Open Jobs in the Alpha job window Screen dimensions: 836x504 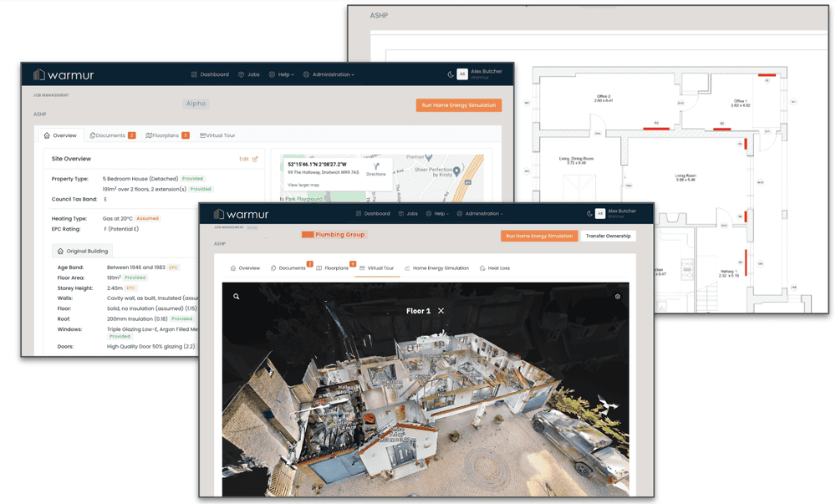click(249, 74)
